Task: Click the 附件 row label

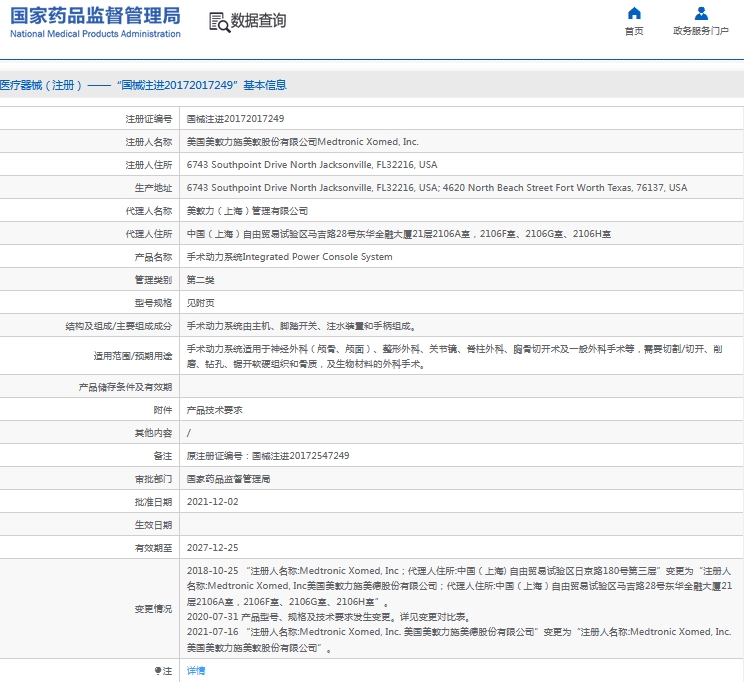Action: tap(163, 410)
